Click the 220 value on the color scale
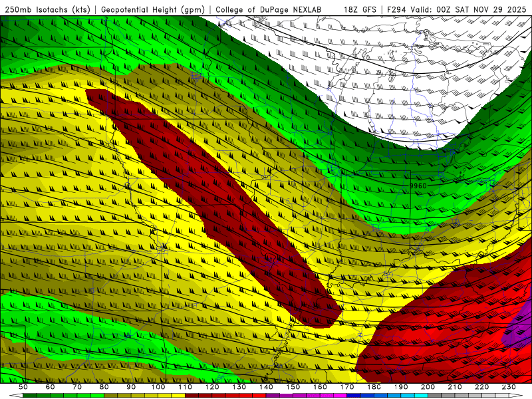532x399 pixels. click(482, 387)
